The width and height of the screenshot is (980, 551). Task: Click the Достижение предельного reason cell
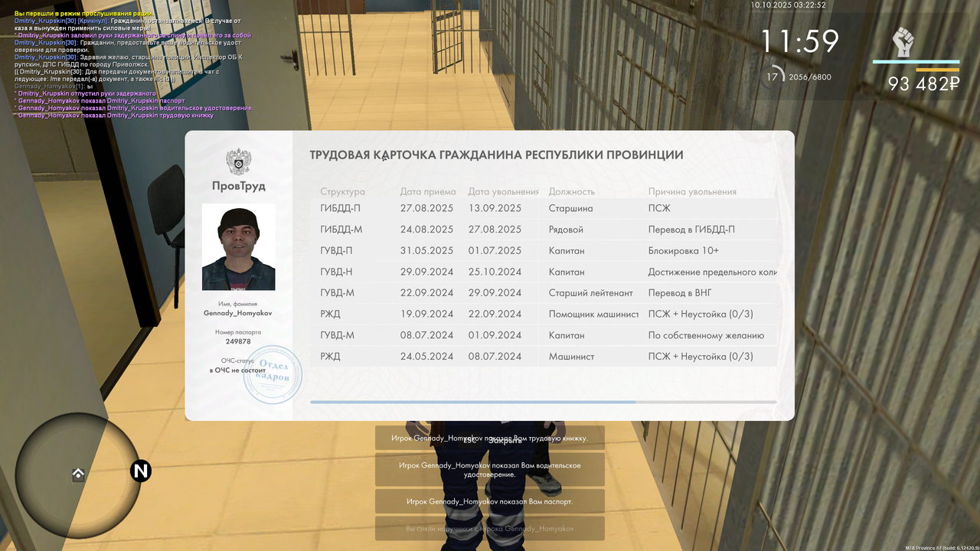(x=712, y=272)
